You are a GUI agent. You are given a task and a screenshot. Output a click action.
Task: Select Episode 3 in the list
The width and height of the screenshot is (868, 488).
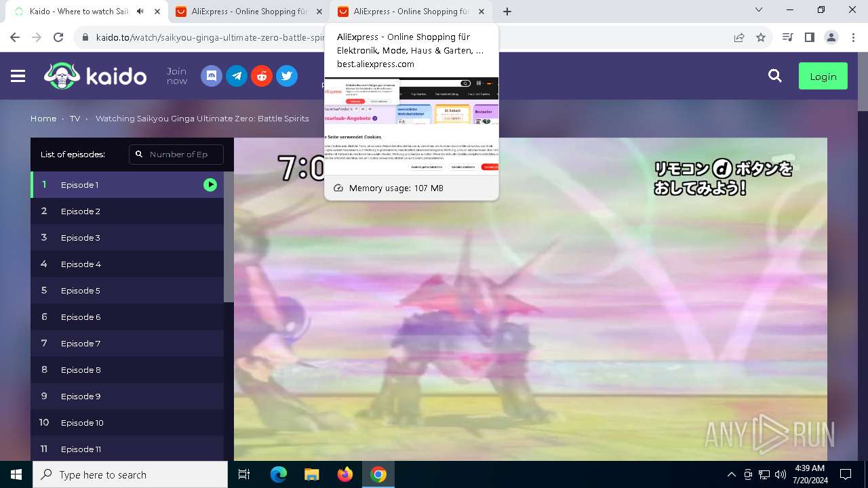[127, 237]
